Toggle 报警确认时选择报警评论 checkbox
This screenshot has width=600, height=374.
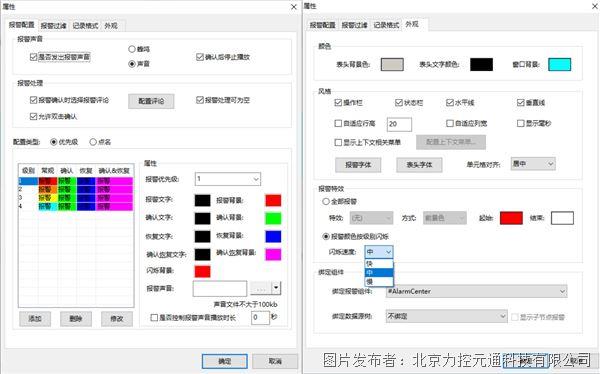coord(33,100)
